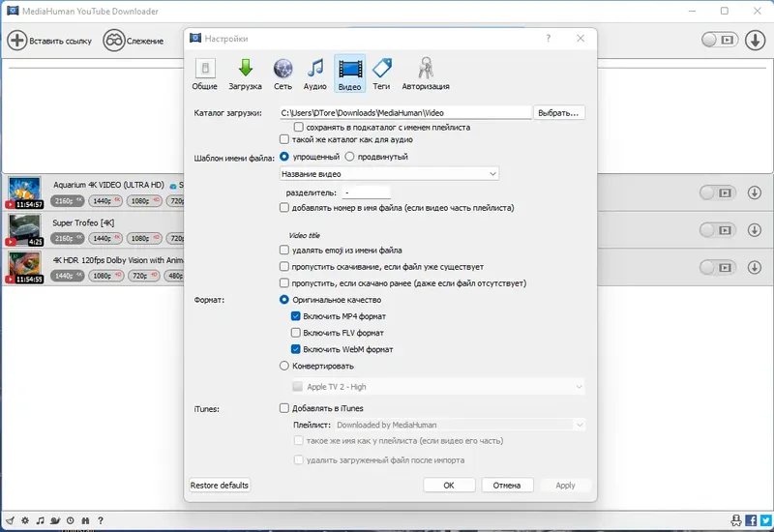Download the 4K HDR 120fps row item

coord(755,268)
